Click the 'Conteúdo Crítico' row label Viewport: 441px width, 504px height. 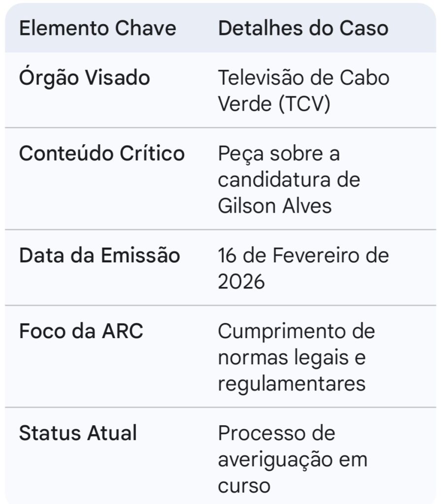(102, 154)
